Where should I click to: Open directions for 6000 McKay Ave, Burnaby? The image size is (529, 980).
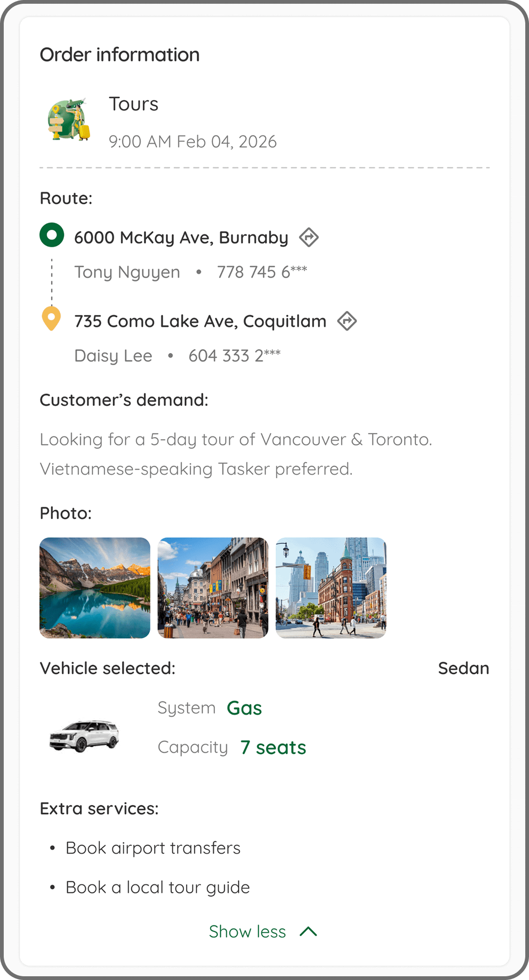(x=309, y=237)
